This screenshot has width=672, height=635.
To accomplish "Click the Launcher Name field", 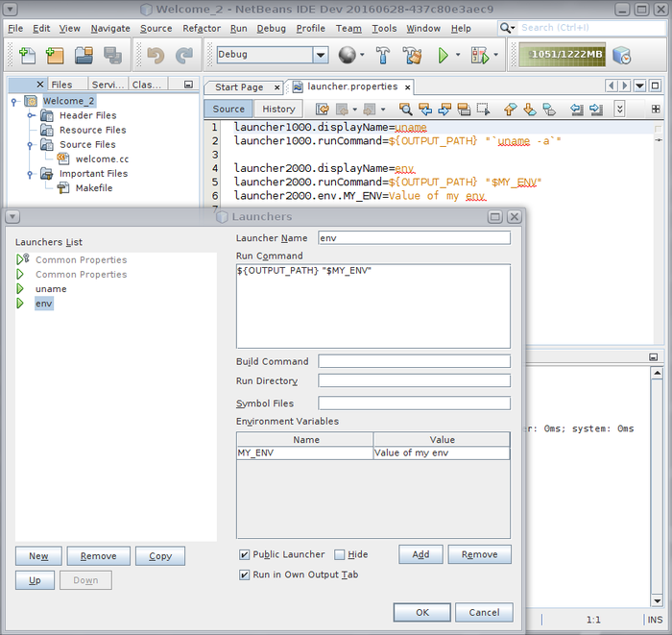I will (415, 238).
